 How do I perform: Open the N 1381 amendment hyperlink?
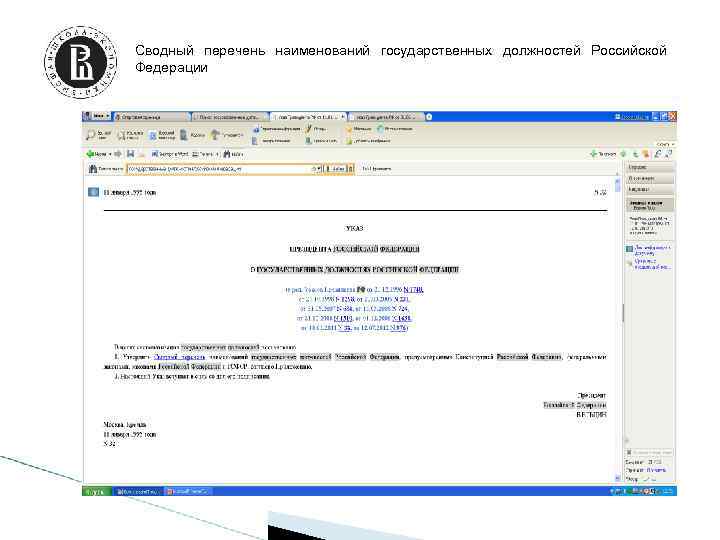click(343, 318)
